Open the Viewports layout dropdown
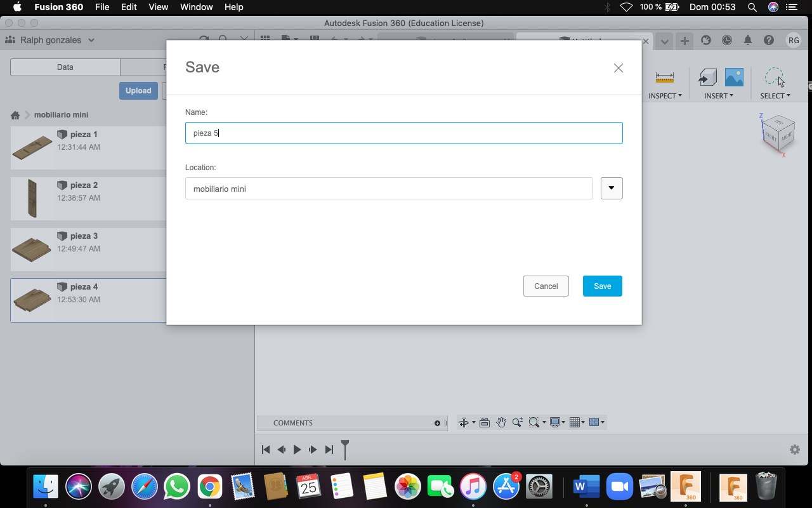The image size is (812, 508). pos(596,422)
